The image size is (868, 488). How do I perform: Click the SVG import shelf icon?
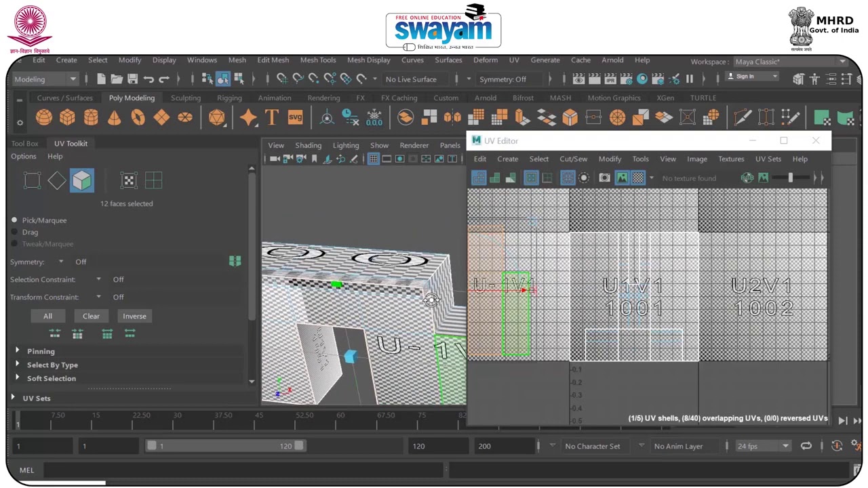[x=295, y=117]
